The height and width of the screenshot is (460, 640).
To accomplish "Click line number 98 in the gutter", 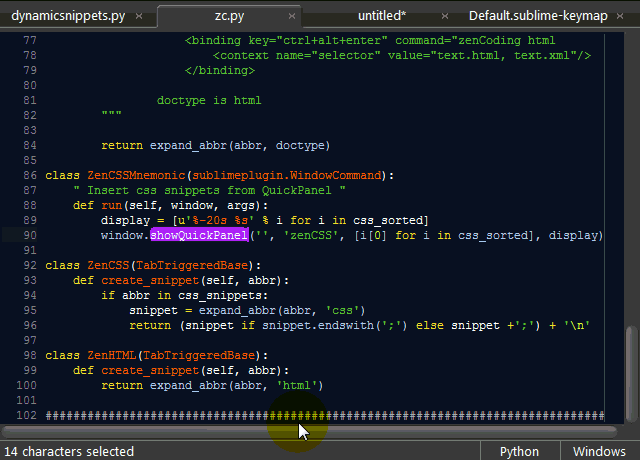I will point(28,355).
